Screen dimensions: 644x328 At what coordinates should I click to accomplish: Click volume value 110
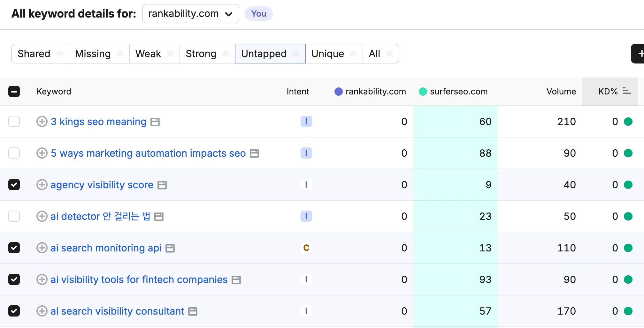pyautogui.click(x=566, y=248)
